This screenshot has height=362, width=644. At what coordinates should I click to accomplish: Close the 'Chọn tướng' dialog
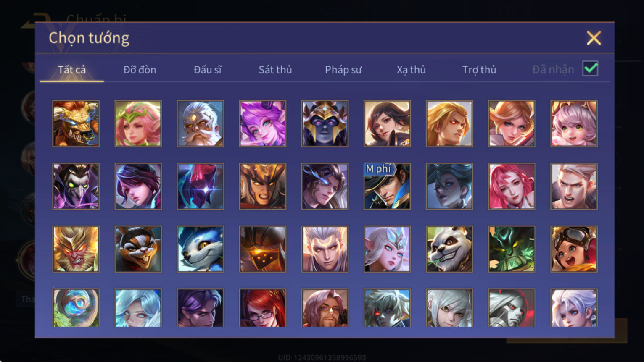click(594, 38)
